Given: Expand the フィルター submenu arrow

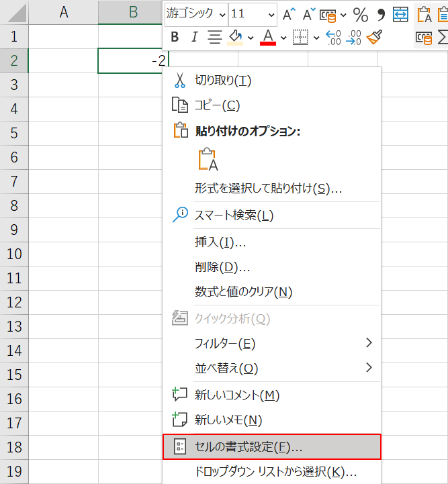Looking at the screenshot, I should 369,342.
